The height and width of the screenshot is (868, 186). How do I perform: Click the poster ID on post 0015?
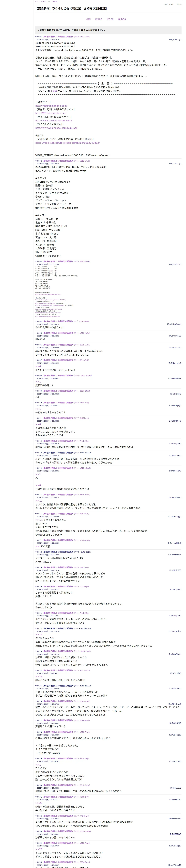[175, 497]
